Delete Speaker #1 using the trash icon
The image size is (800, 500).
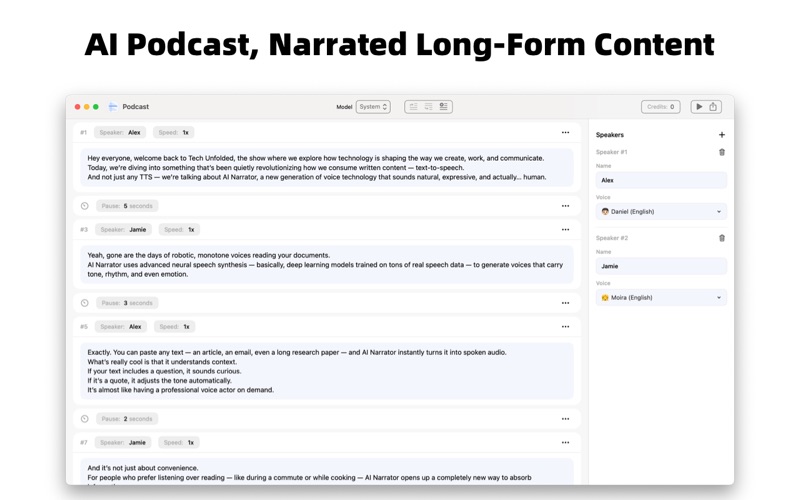722,152
